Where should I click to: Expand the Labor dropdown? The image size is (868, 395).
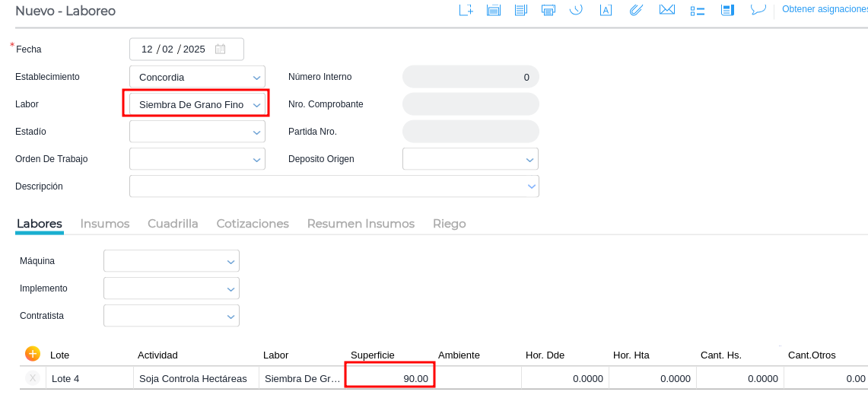point(257,104)
